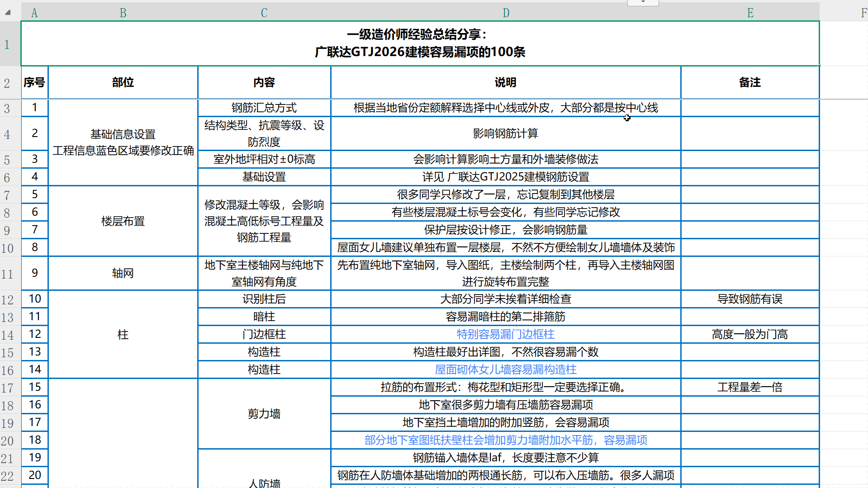This screenshot has width=868, height=488.
Task: Select column D header
Action: (x=506, y=13)
